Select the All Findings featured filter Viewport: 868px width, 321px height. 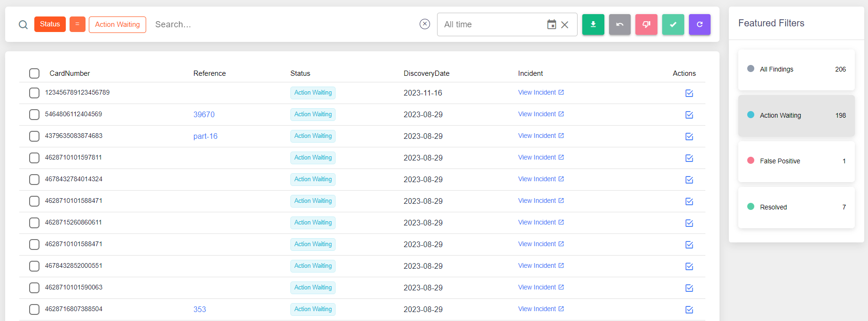(797, 70)
